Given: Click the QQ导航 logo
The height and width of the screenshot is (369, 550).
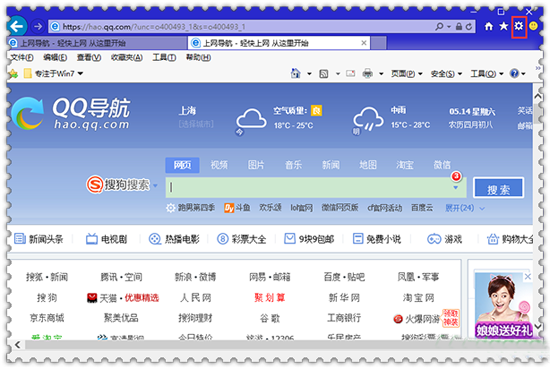Looking at the screenshot, I should tap(70, 113).
